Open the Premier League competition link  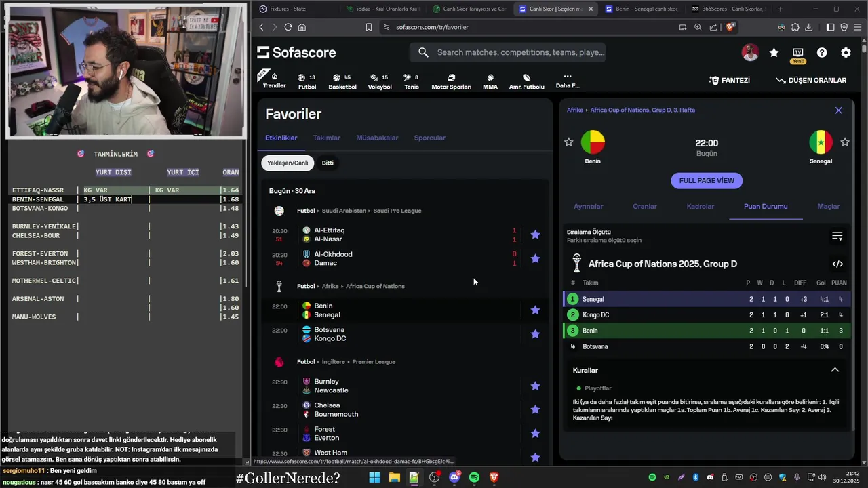click(374, 362)
